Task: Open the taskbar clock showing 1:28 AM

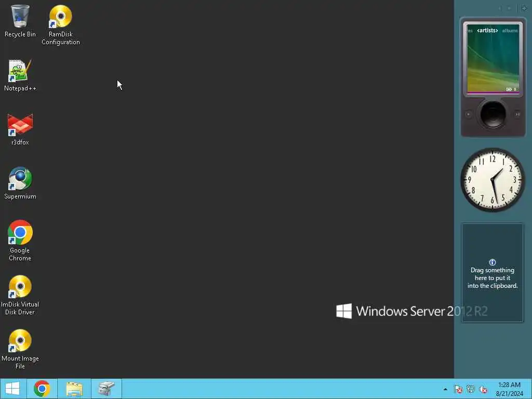Action: coord(509,389)
